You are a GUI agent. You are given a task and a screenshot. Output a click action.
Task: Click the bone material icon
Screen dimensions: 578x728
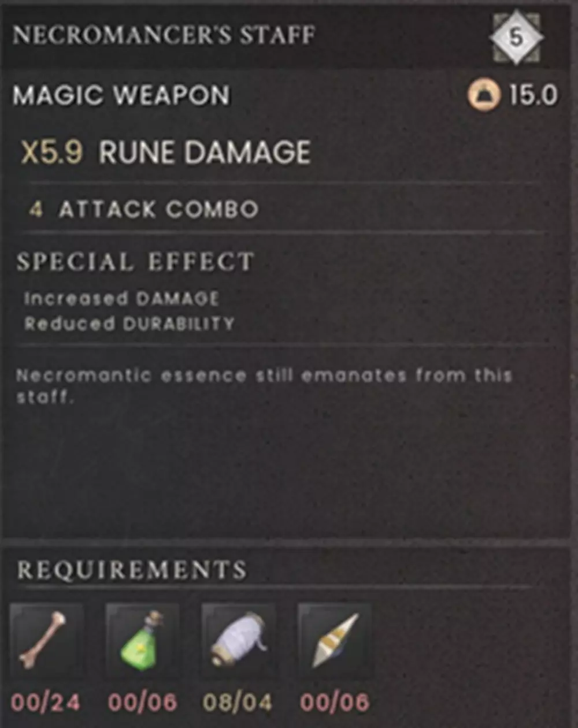pyautogui.click(x=46, y=641)
